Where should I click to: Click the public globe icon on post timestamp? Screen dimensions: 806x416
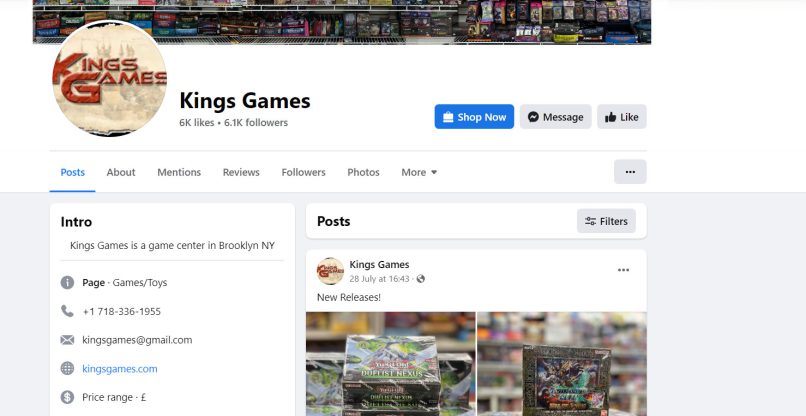(x=420, y=279)
